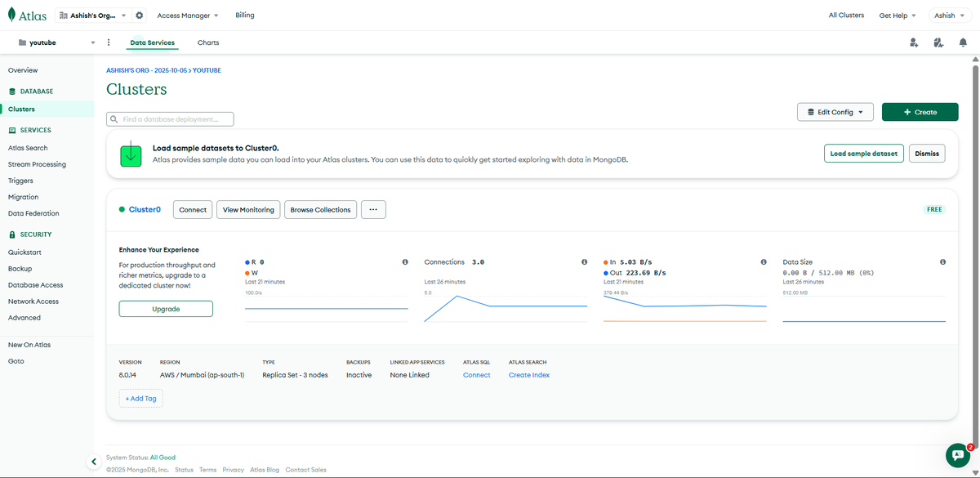Click the Atlas SQL Connect link
Screen dimensions: 980x478
point(477,375)
